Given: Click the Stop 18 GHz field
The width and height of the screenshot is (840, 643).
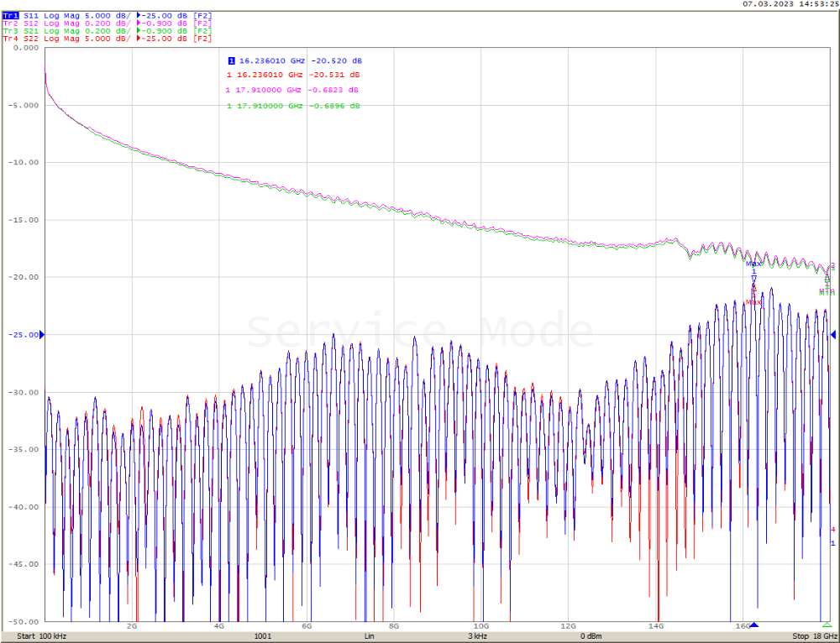Looking at the screenshot, I should click(814, 636).
